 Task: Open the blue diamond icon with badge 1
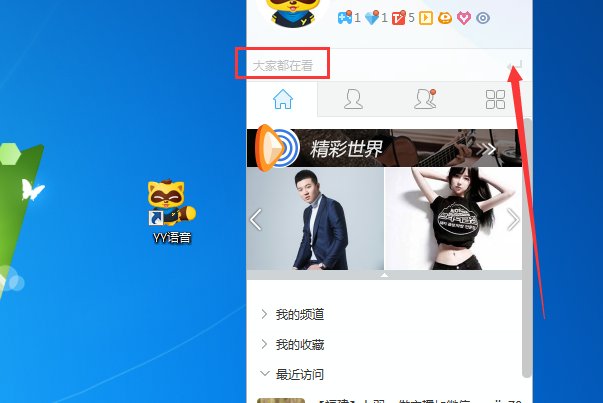pyautogui.click(x=371, y=18)
